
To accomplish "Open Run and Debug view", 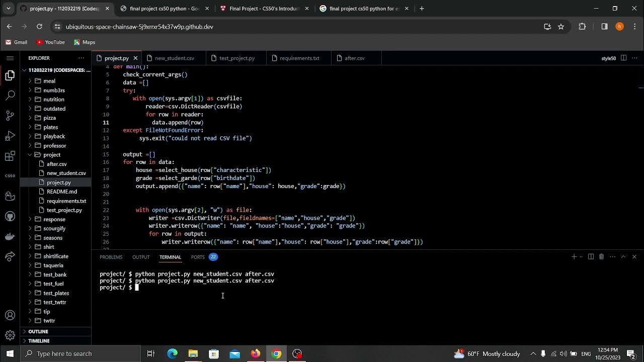I will (10, 136).
